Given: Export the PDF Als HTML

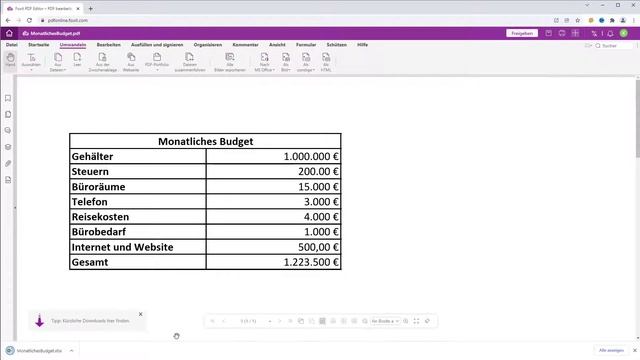Looking at the screenshot, I should pyautogui.click(x=326, y=62).
